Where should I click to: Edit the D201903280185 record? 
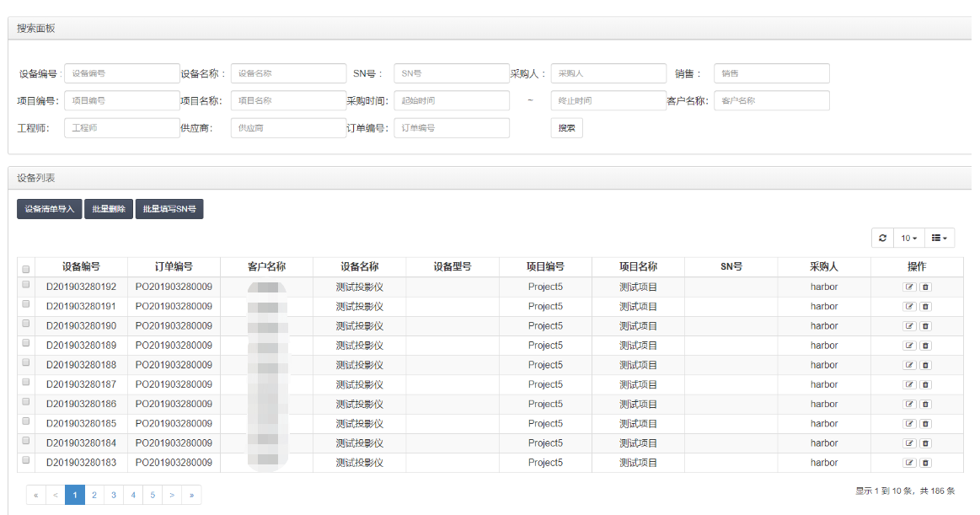909,423
